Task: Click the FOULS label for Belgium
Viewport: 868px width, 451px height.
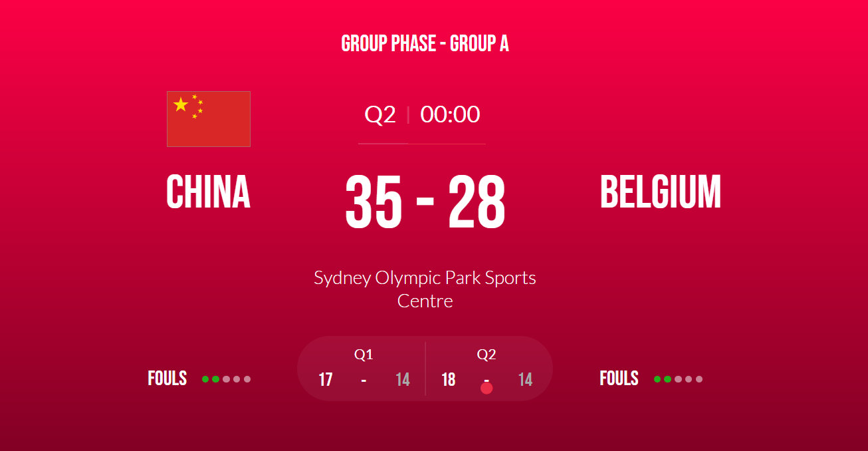Action: [x=619, y=378]
